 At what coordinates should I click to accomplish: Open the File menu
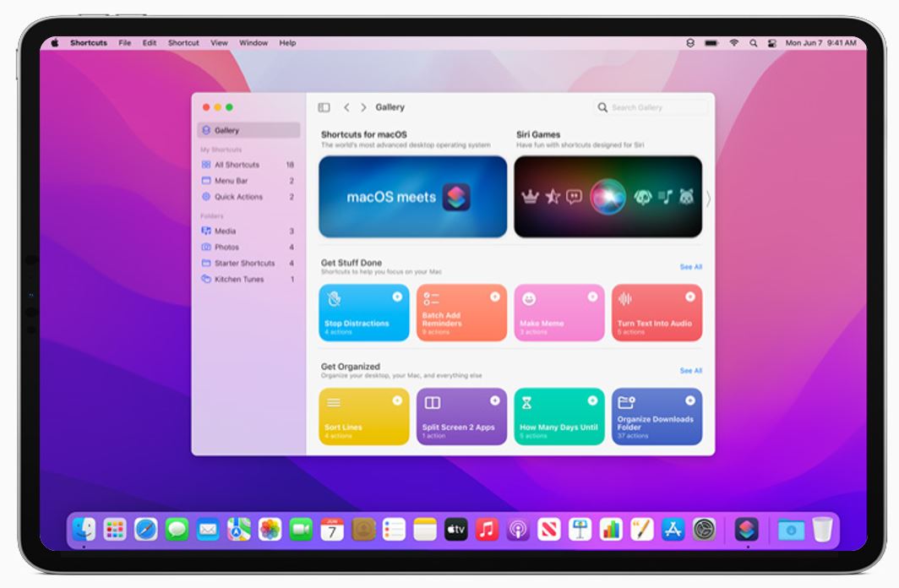click(125, 43)
